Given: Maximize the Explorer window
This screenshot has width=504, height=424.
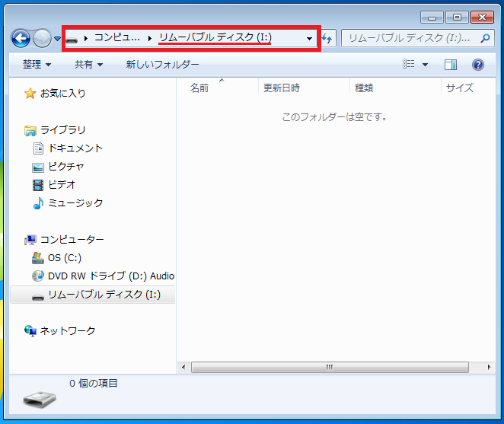Looking at the screenshot, I should 457,18.
